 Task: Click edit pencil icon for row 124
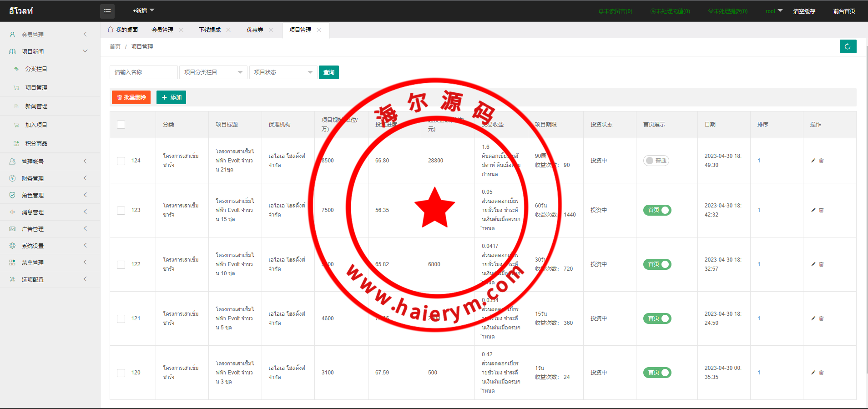[x=813, y=161]
